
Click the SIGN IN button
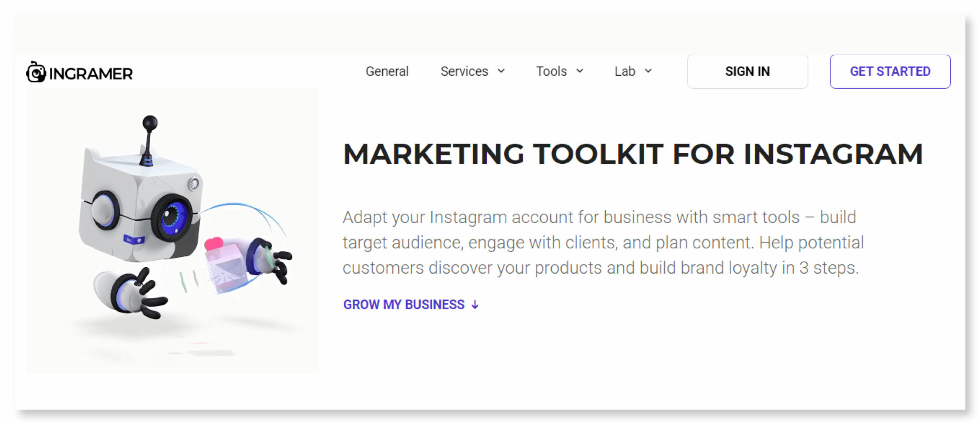click(x=747, y=71)
